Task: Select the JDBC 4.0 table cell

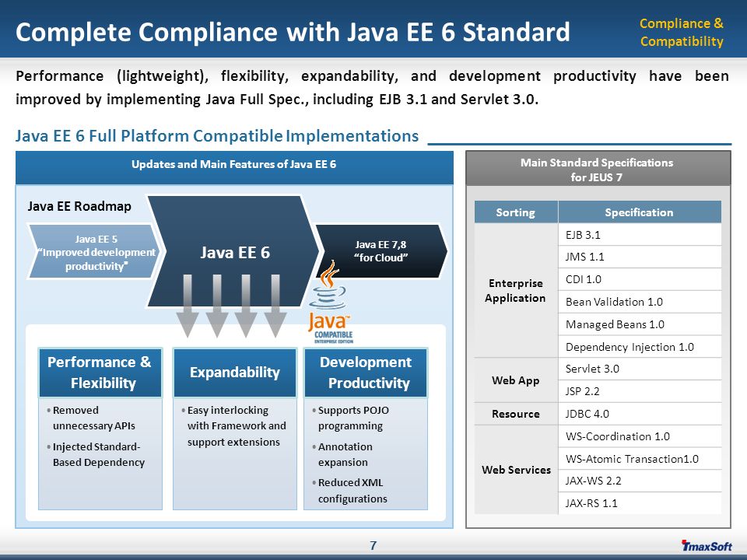Action: pyautogui.click(x=640, y=414)
